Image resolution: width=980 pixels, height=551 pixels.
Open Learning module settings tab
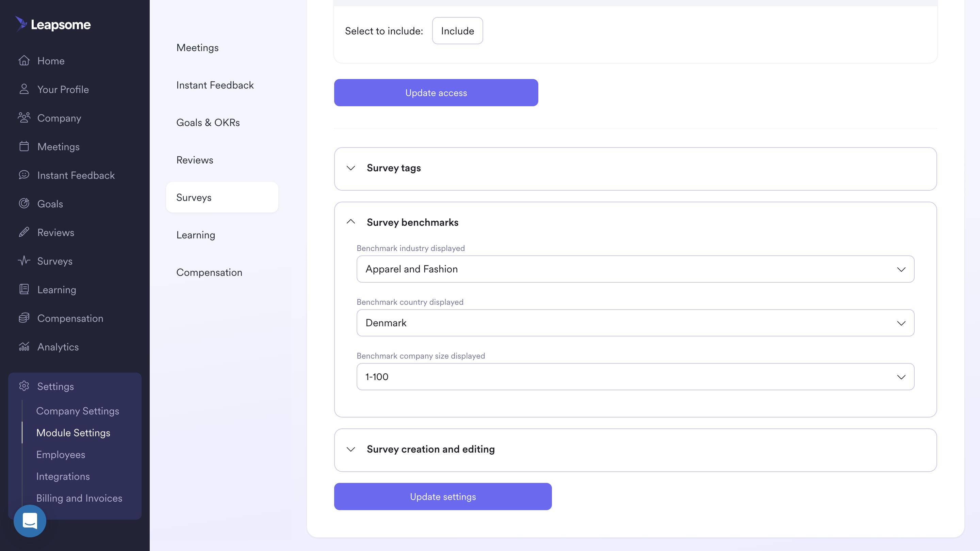pyautogui.click(x=222, y=235)
